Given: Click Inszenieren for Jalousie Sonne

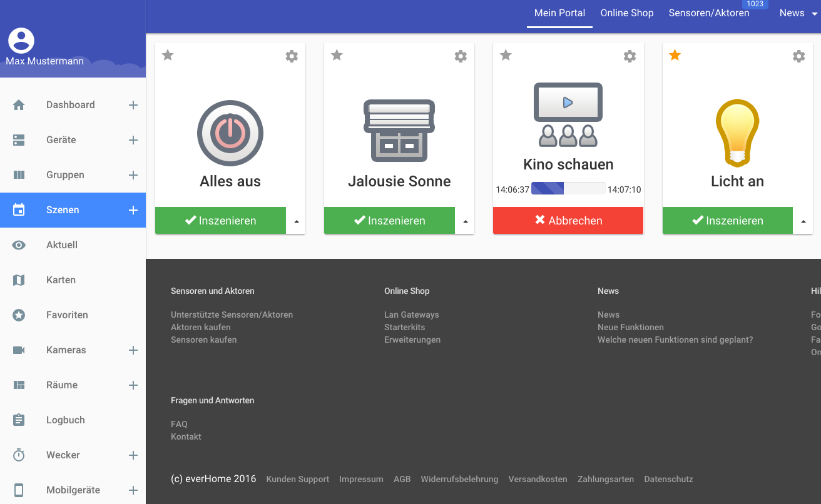Looking at the screenshot, I should tap(389, 221).
